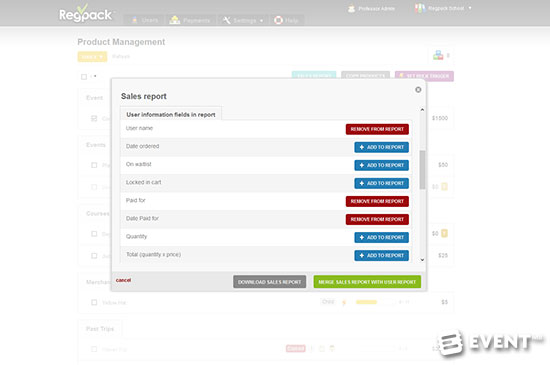550x365 pixels.
Task: Add On waitlist to report
Action: [381, 165]
